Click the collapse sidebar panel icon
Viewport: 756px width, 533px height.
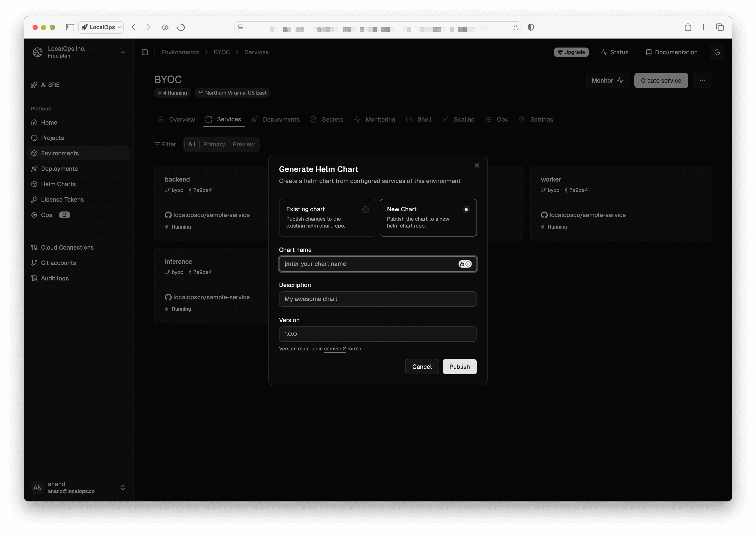point(145,52)
